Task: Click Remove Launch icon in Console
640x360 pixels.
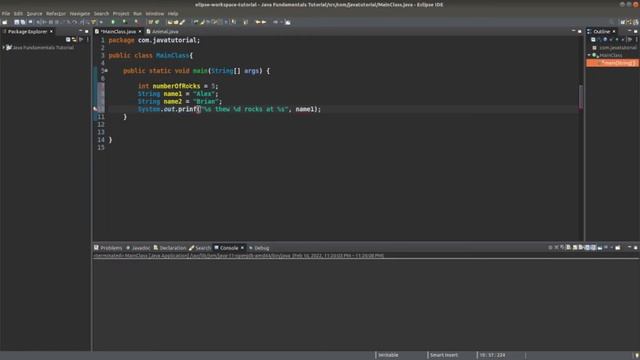Action: click(556, 247)
